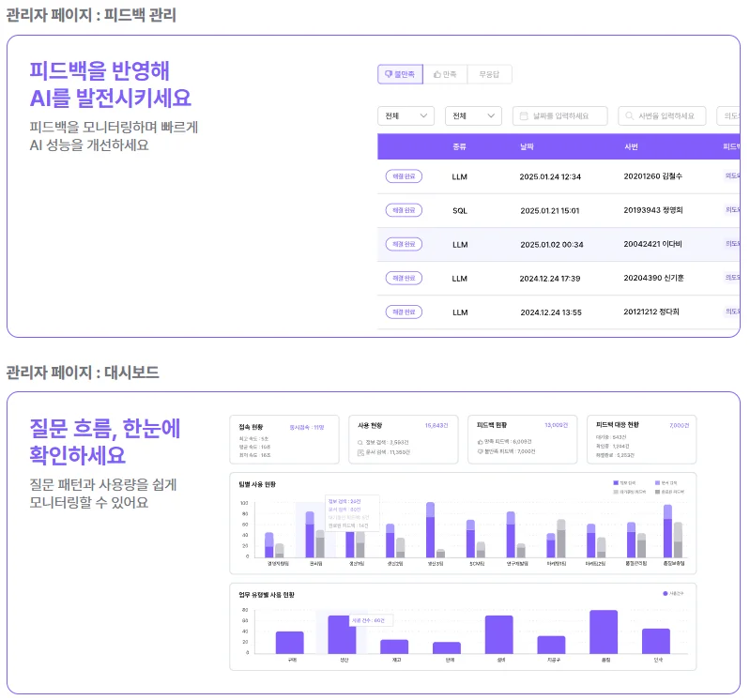This screenshot has width=750, height=700.
Task: Click date 2024.12.24 17:39
Action: click(549, 279)
